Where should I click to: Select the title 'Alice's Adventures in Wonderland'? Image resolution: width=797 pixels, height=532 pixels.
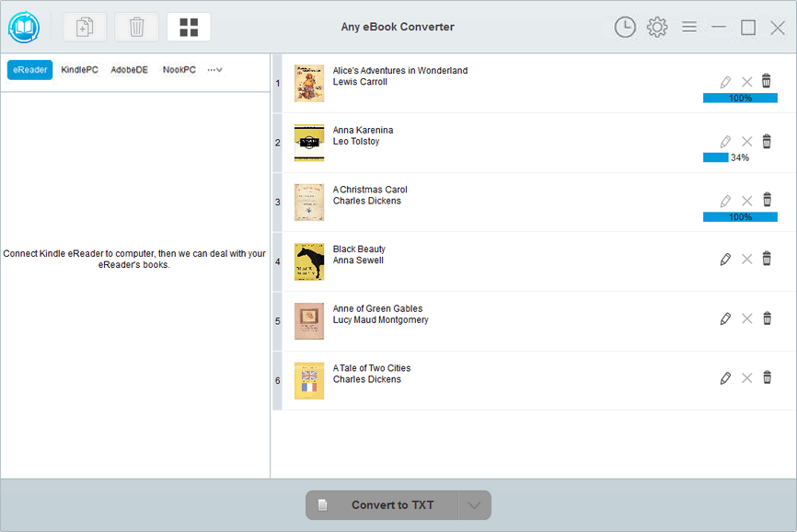[x=400, y=71]
